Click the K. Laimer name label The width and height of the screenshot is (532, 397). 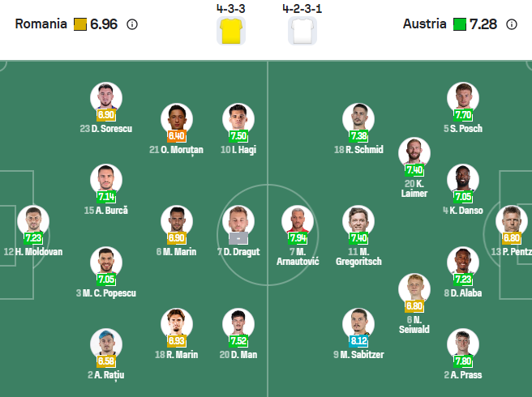[414, 189]
